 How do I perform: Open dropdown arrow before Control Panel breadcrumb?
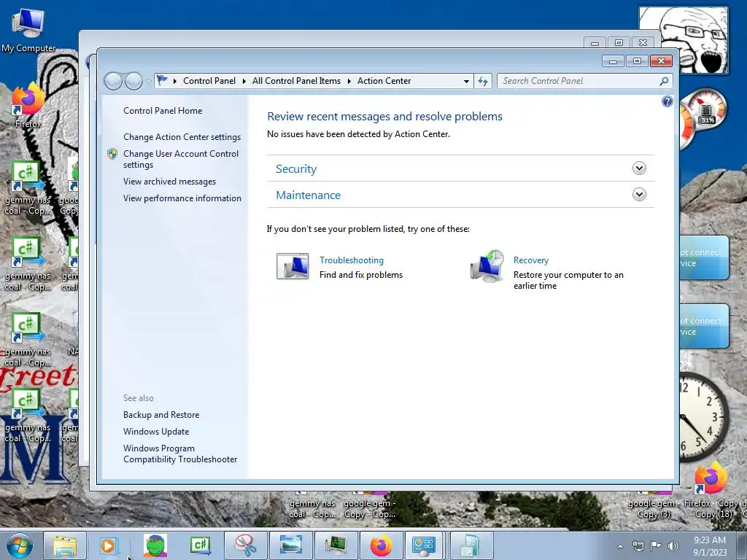coord(175,81)
